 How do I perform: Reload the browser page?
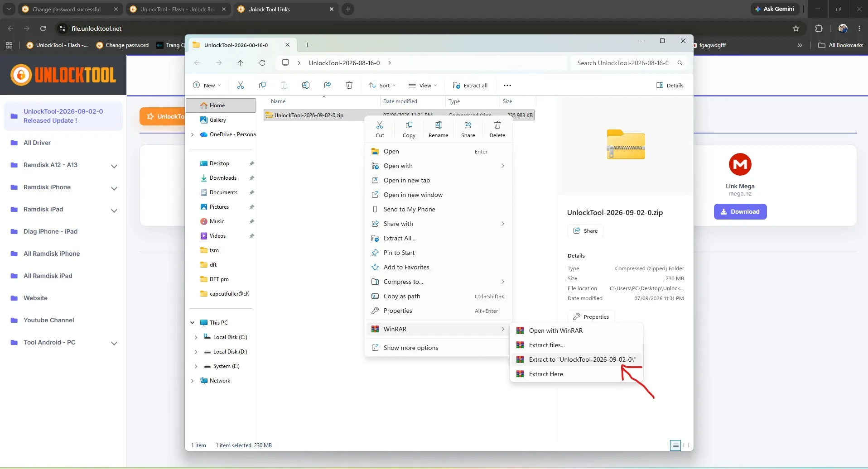tap(43, 29)
